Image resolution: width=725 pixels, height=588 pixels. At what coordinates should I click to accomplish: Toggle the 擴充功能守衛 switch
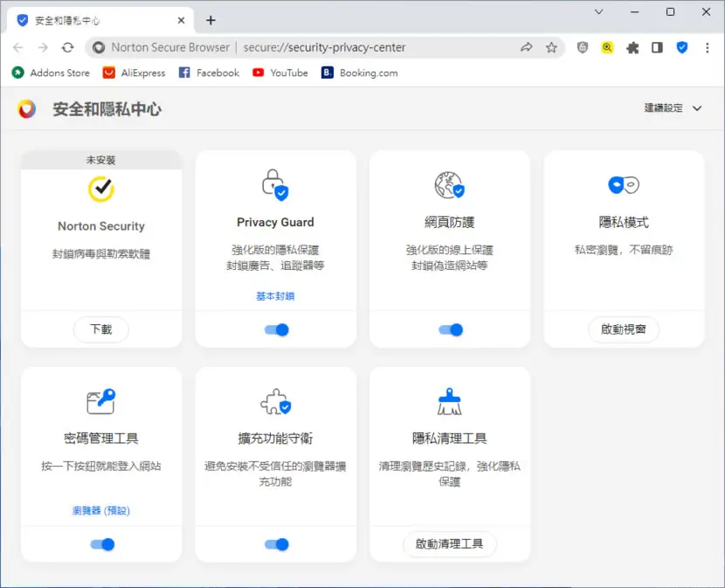pos(277,544)
